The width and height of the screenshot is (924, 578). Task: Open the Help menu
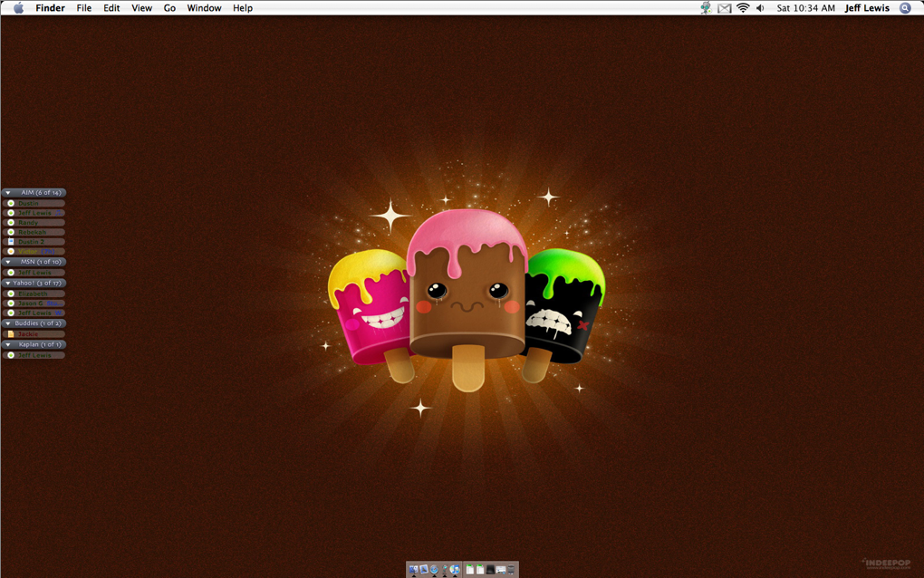point(242,7)
